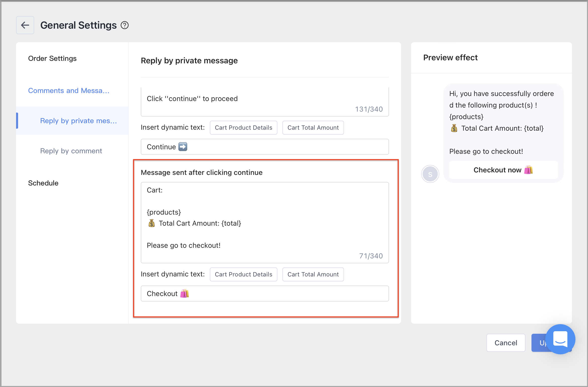Viewport: 588px width, 387px height.
Task: Click Checkout now in the preview
Action: pyautogui.click(x=503, y=170)
